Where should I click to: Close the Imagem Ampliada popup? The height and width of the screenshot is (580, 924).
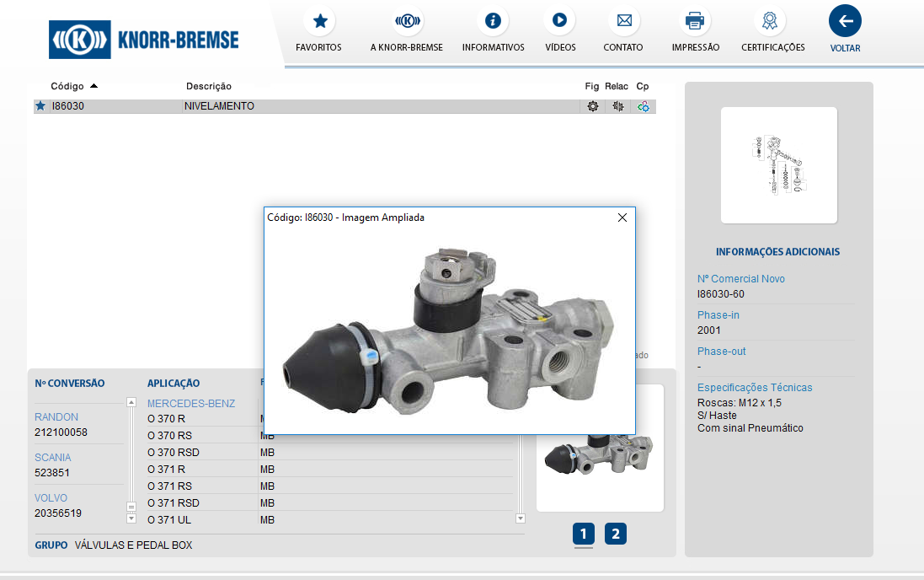[622, 217]
